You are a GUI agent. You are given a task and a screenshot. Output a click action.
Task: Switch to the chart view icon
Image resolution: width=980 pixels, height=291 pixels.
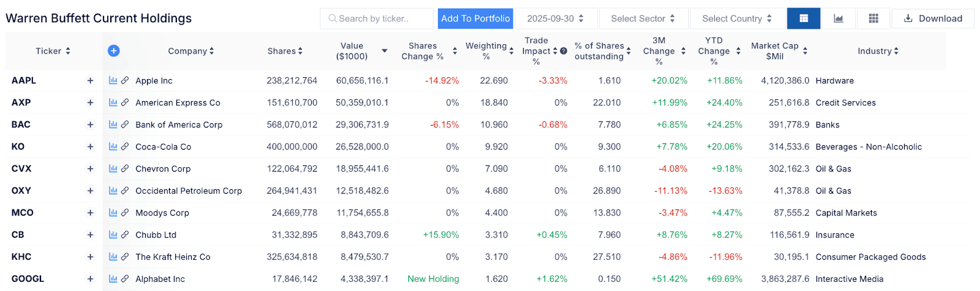[x=839, y=18]
